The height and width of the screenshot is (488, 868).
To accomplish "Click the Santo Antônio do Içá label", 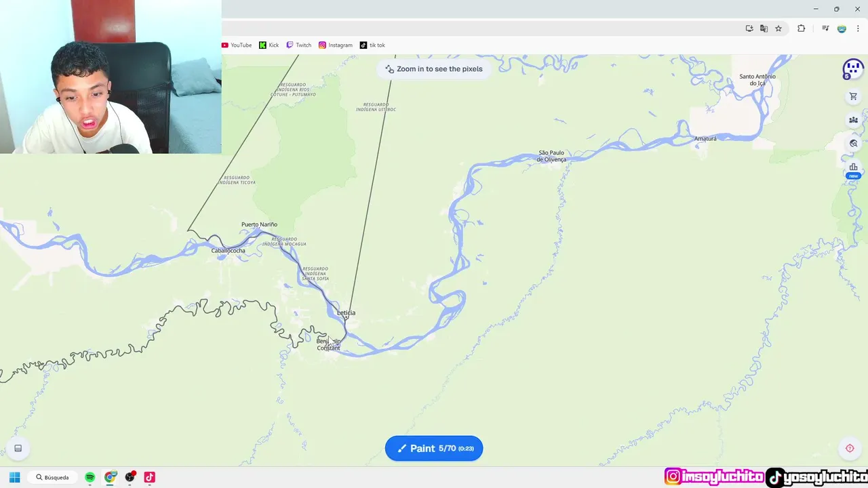I will pos(757,80).
